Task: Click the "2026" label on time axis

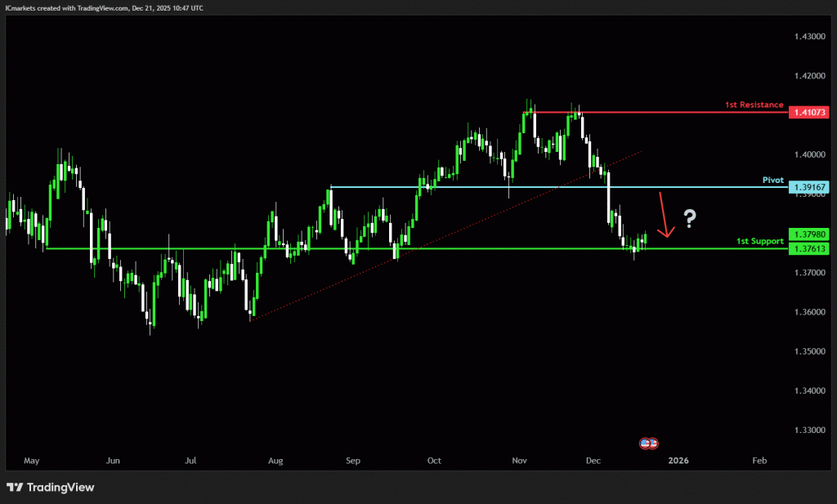Action: pyautogui.click(x=678, y=461)
